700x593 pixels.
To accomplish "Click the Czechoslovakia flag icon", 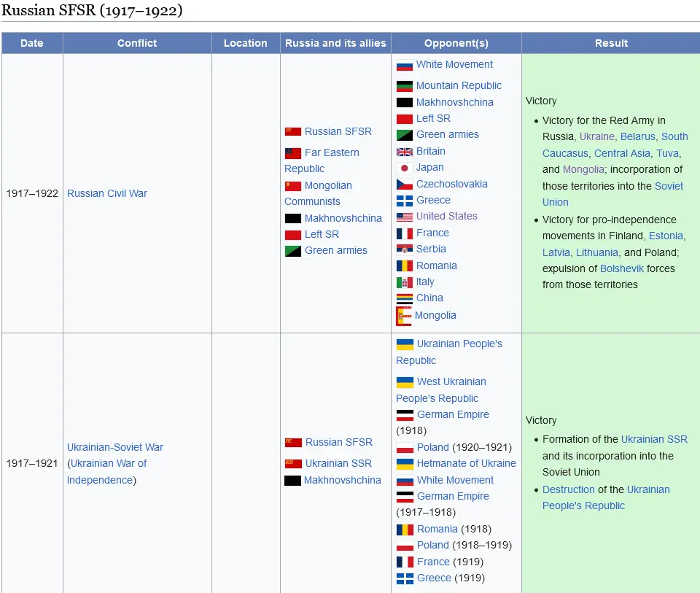I will [404, 185].
